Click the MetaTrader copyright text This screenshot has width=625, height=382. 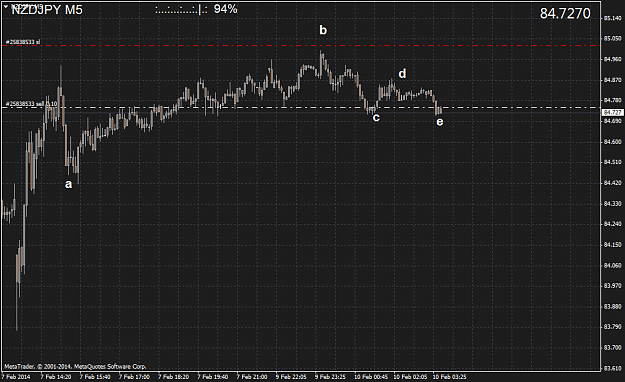[x=75, y=366]
